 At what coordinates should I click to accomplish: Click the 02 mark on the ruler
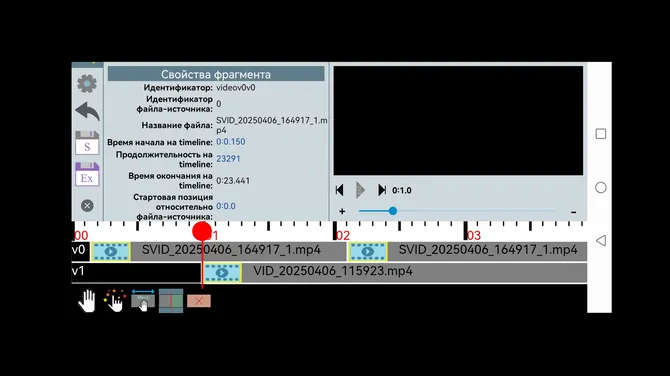(x=343, y=235)
